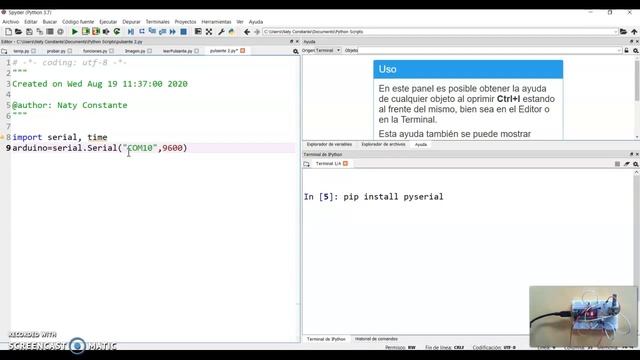The image size is (640, 360).
Task: Browse for a working directory
Action: point(623,31)
